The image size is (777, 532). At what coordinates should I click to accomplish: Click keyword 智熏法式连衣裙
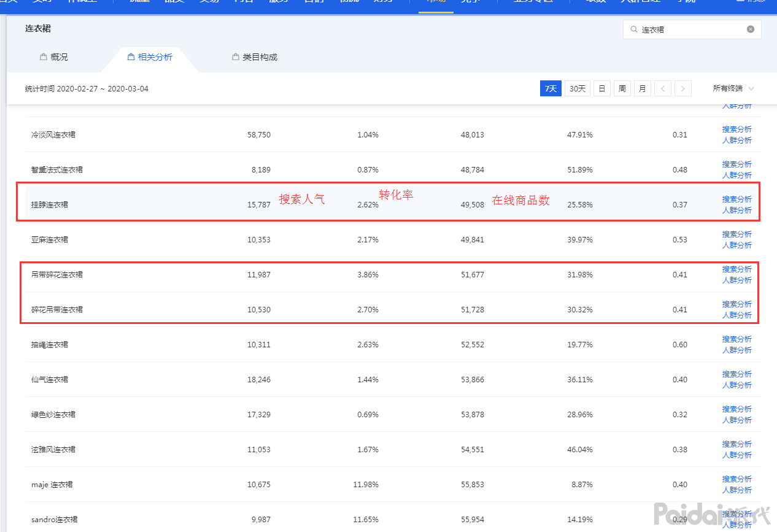(57, 169)
